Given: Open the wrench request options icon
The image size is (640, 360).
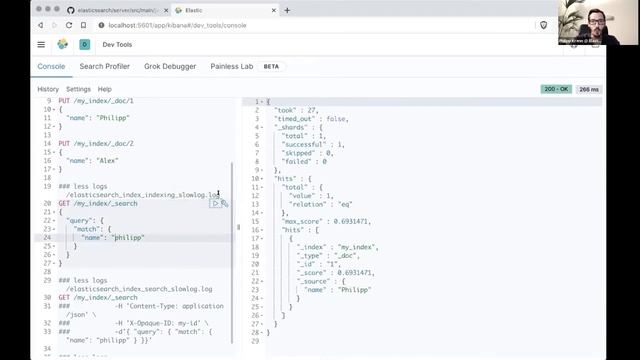Looking at the screenshot, I should (x=224, y=203).
